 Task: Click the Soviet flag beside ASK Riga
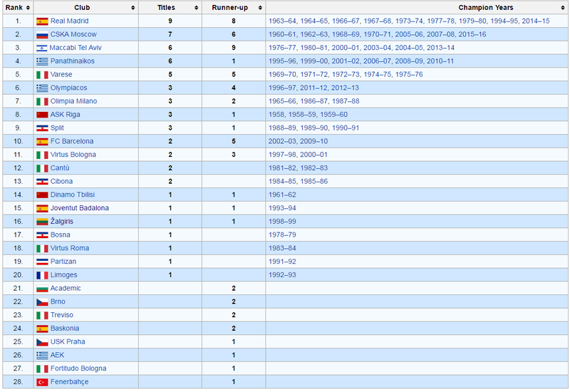(42, 115)
